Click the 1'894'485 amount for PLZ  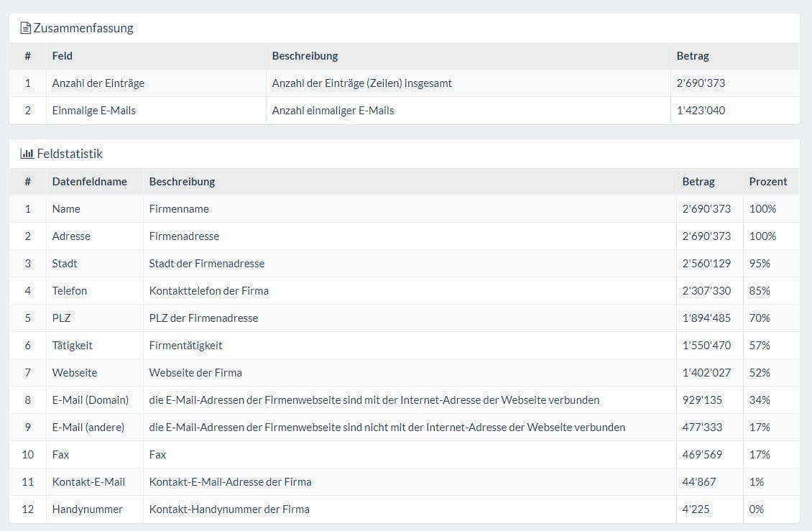point(706,318)
